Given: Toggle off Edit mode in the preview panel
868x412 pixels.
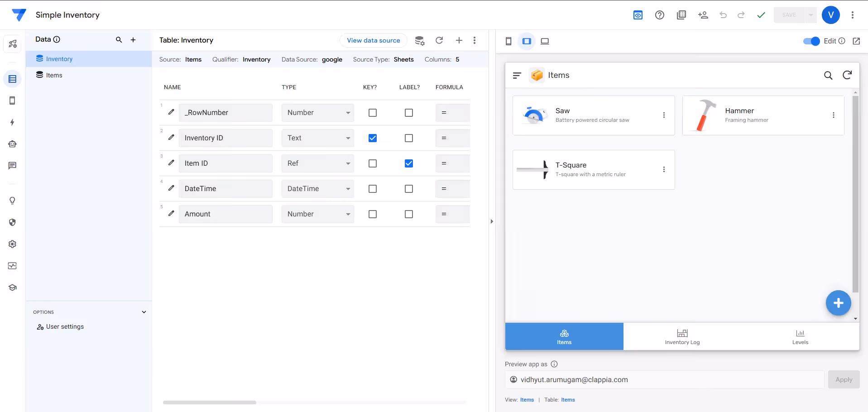Looking at the screenshot, I should click(812, 41).
